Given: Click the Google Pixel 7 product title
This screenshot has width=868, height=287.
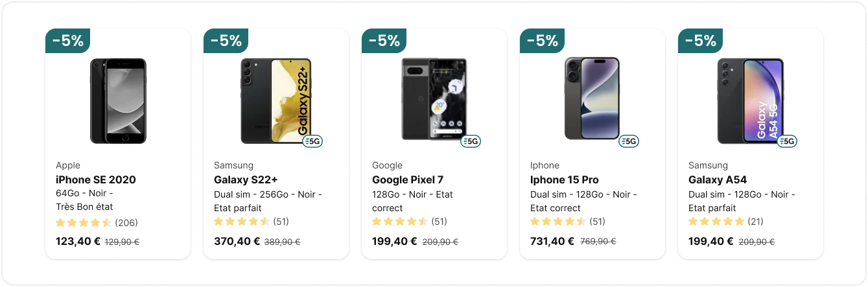Looking at the screenshot, I should tap(408, 179).
